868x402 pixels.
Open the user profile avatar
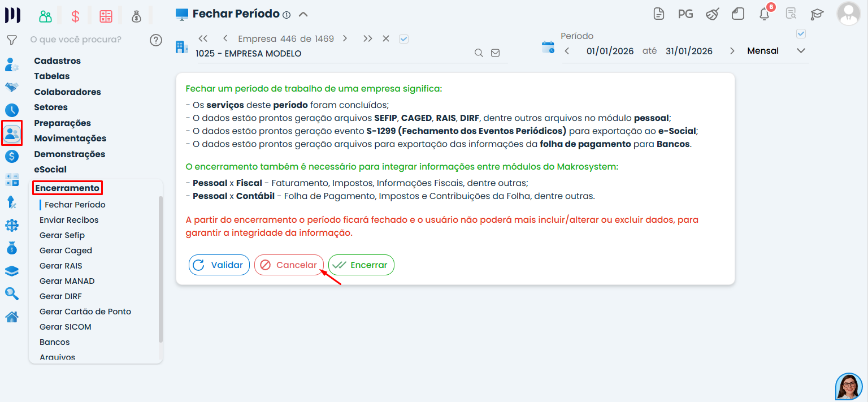(849, 14)
